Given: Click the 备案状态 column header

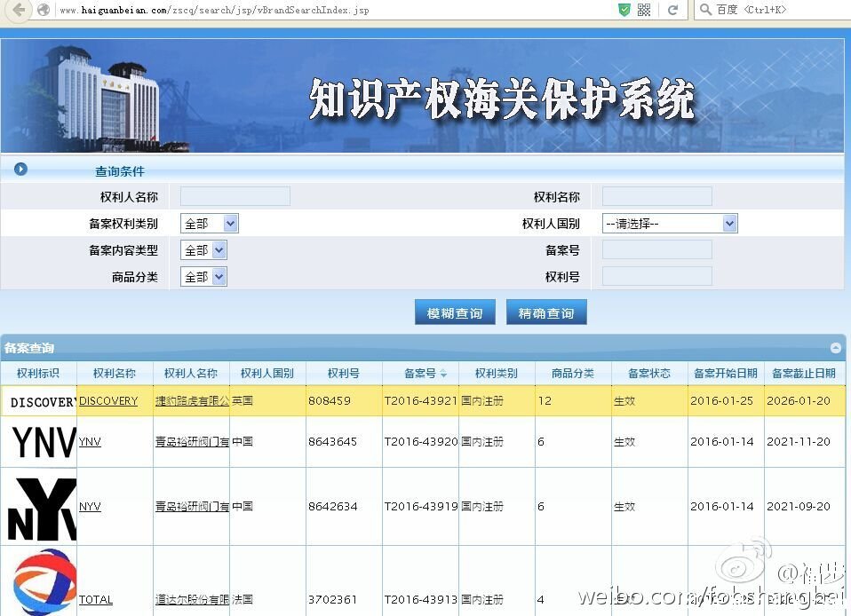Looking at the screenshot, I should pyautogui.click(x=649, y=373).
